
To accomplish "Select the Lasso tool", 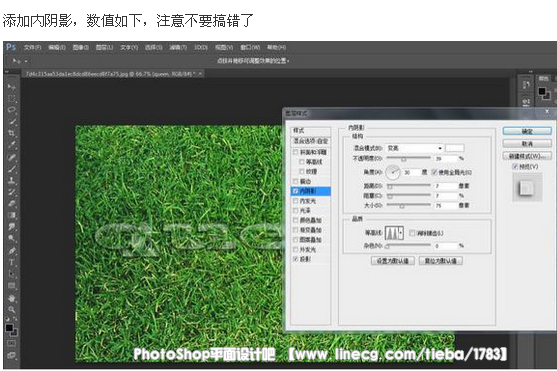I will (11, 110).
